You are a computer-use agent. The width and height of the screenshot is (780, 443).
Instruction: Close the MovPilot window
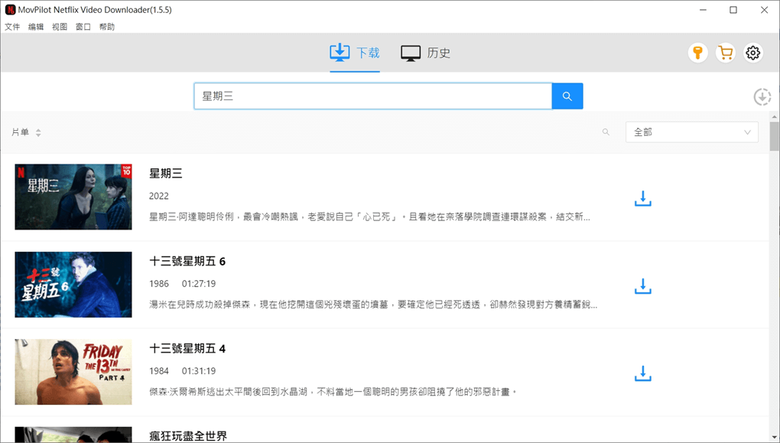(x=764, y=10)
